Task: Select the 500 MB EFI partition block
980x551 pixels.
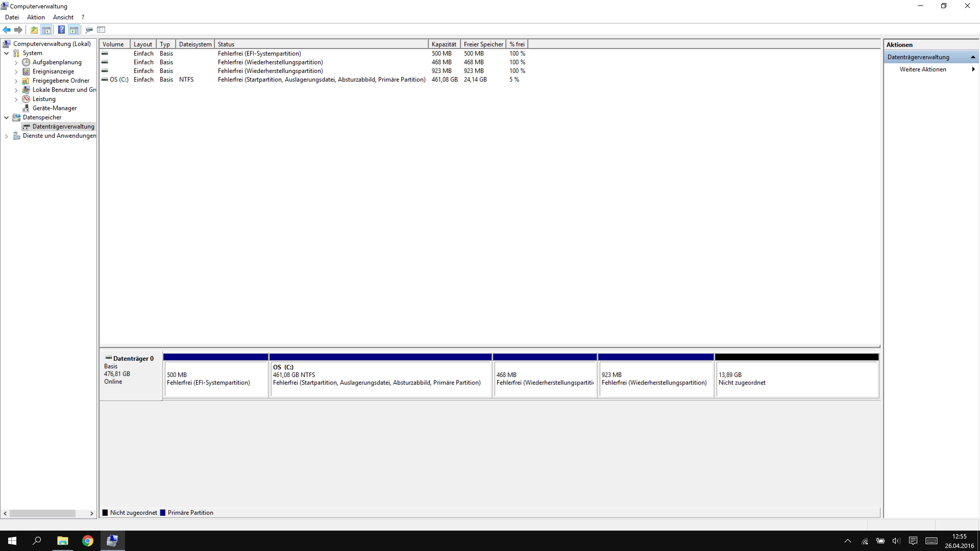Action: point(216,376)
